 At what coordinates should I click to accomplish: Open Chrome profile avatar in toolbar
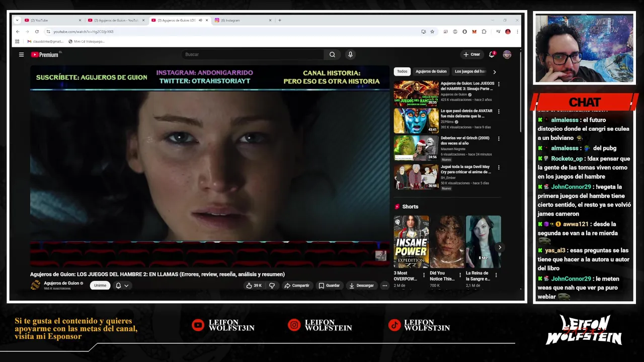tap(508, 32)
